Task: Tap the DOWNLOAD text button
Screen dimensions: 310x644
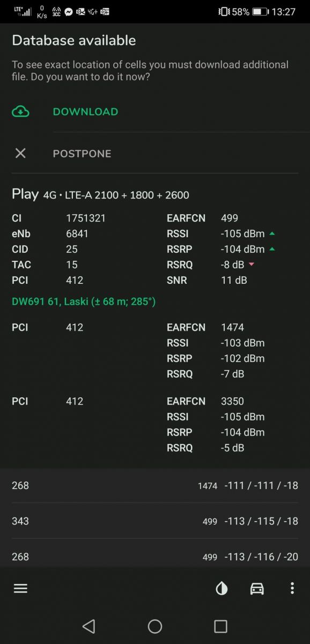Action: tap(85, 112)
